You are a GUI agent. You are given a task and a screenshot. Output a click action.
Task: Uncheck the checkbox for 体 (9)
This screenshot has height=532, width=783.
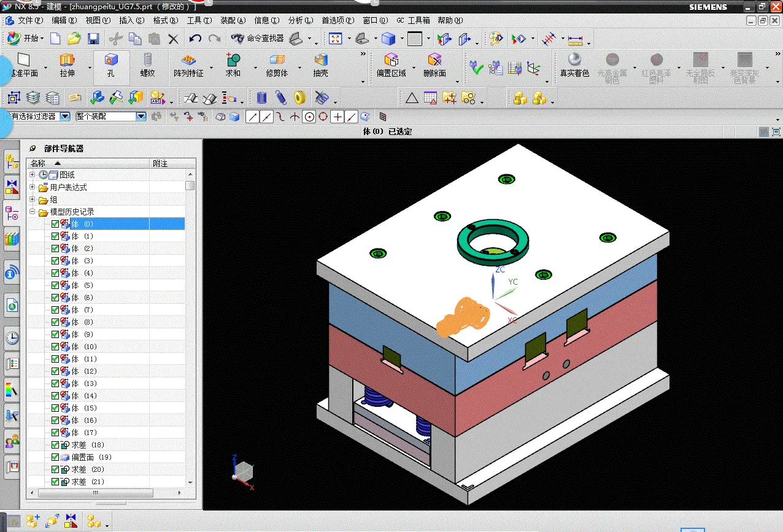point(55,334)
